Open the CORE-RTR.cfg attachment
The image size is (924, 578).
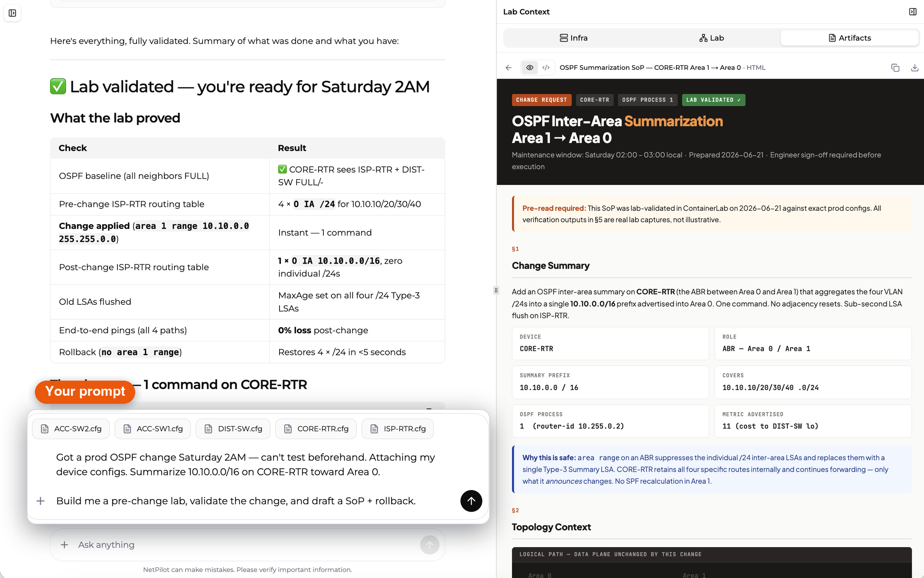coord(316,428)
